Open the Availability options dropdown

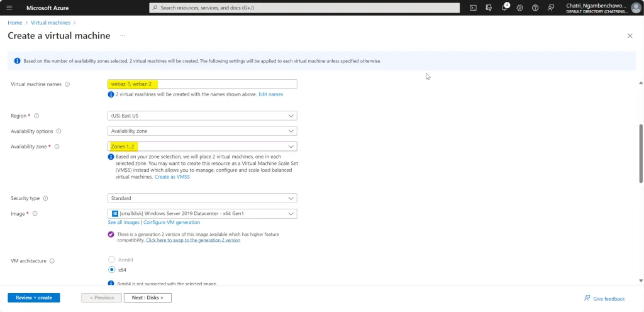click(202, 131)
